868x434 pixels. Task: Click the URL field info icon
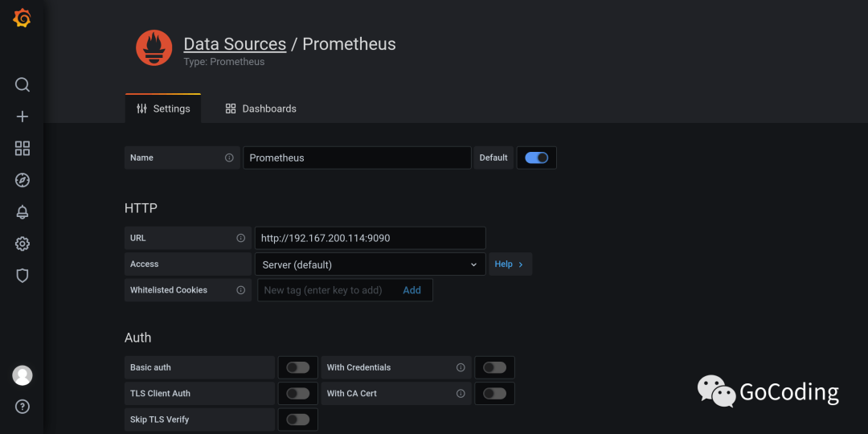(240, 238)
